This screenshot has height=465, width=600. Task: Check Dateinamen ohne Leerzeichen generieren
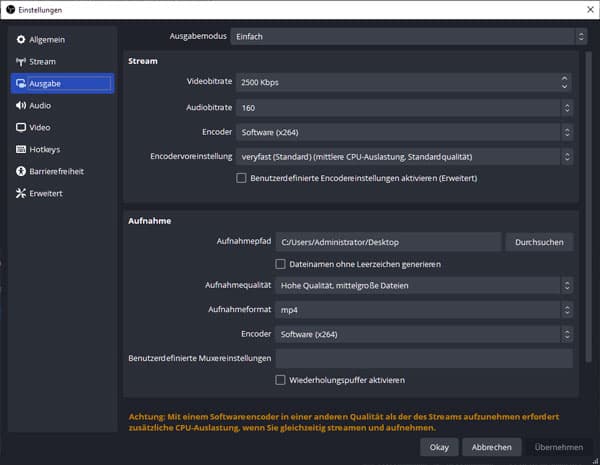[281, 264]
